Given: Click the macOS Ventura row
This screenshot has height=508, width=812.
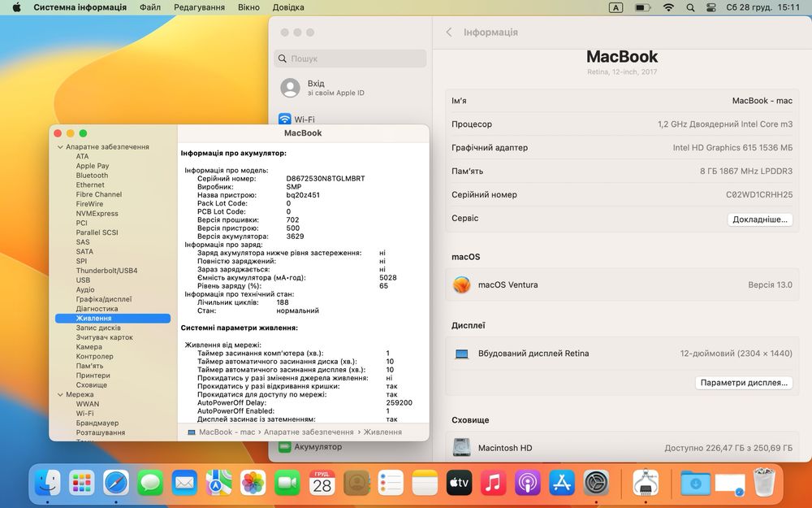Looking at the screenshot, I should pyautogui.click(x=622, y=284).
